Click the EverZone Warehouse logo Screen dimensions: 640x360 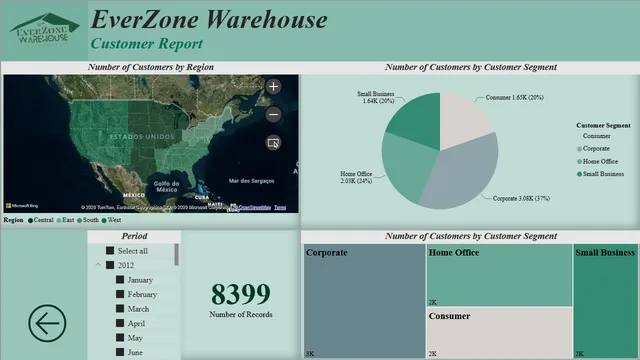(x=44, y=29)
